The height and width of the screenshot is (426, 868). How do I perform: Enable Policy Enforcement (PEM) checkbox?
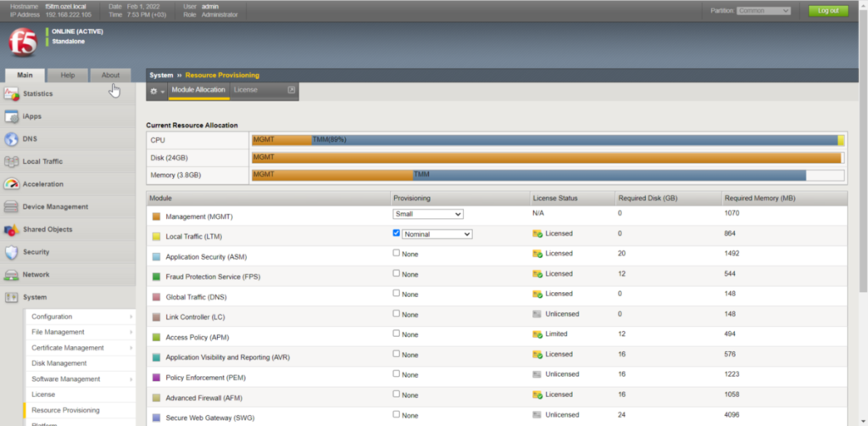(x=397, y=374)
